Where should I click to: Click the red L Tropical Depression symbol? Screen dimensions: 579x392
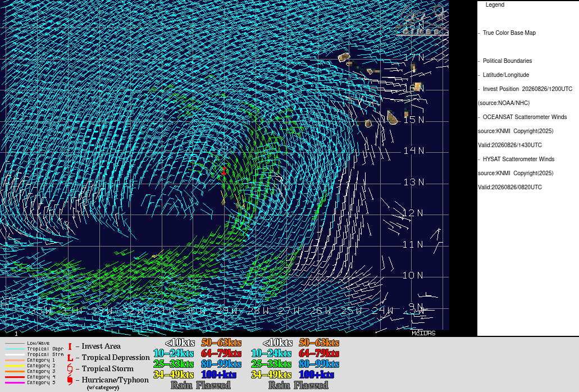pyautogui.click(x=70, y=358)
